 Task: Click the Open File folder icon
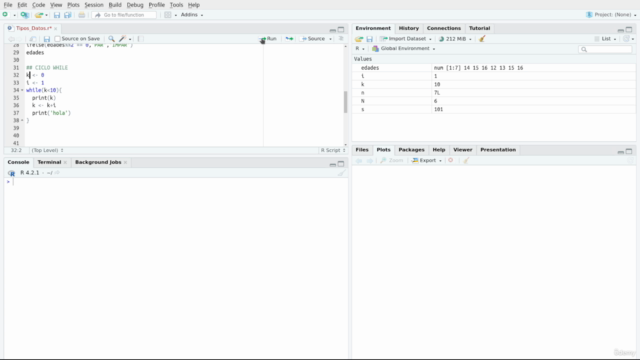point(38,15)
